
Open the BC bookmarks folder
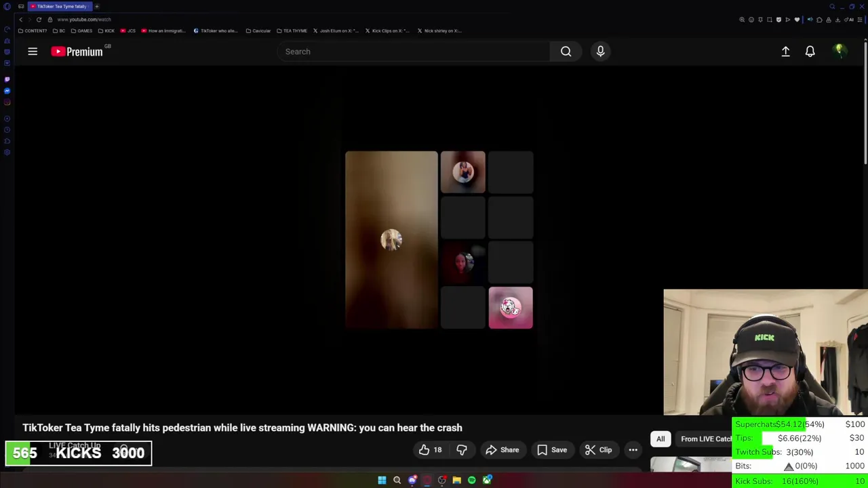pos(59,30)
